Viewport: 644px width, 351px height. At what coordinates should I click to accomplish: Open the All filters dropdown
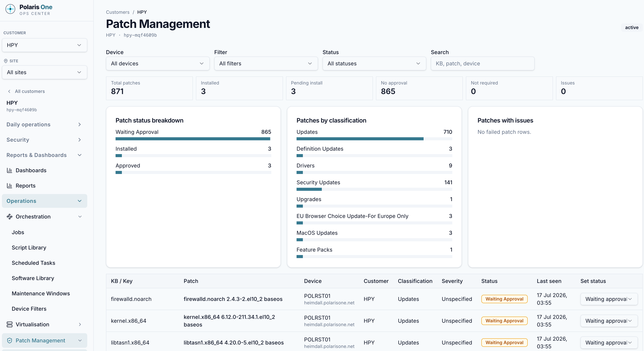point(266,63)
